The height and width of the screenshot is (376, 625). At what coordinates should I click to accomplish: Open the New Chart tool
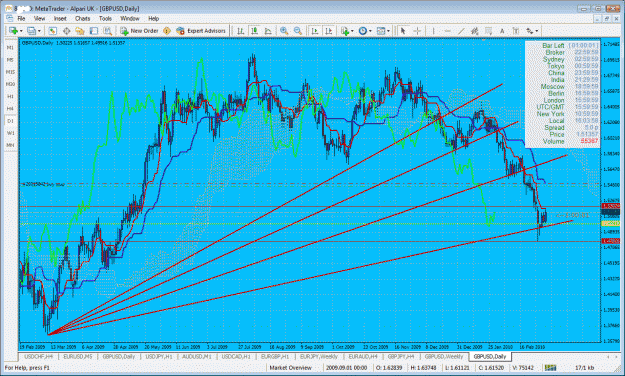click(x=13, y=31)
